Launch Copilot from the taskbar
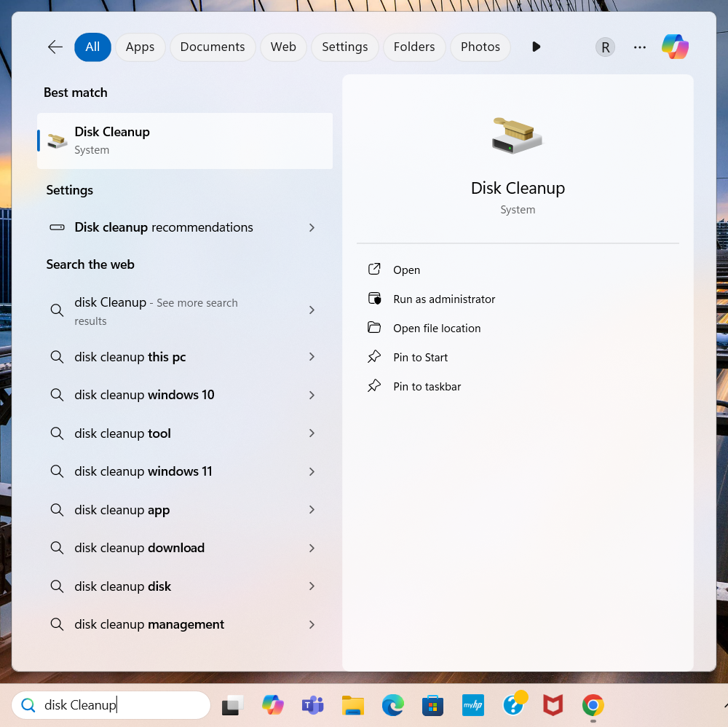Image resolution: width=728 pixels, height=727 pixels. coord(272,705)
